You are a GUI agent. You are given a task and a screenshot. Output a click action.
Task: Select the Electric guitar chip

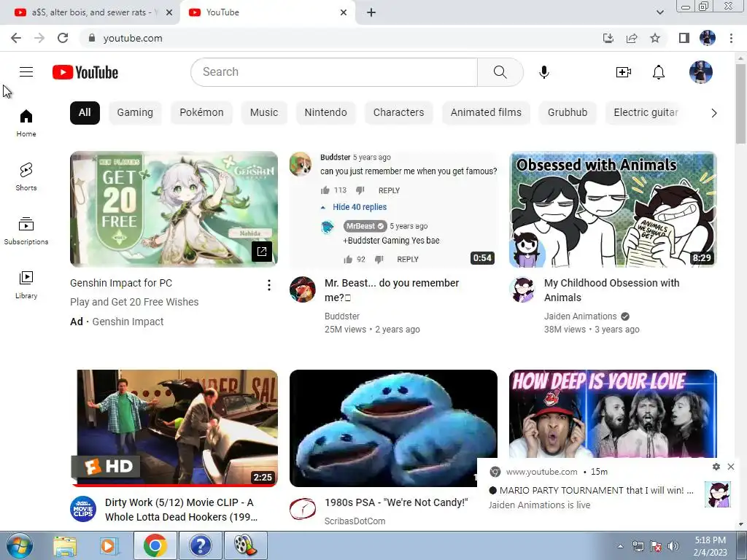pos(646,113)
